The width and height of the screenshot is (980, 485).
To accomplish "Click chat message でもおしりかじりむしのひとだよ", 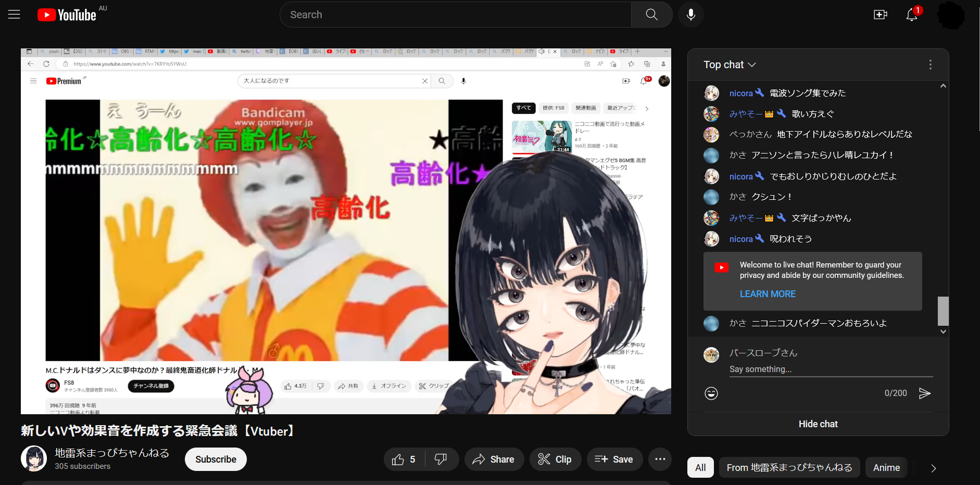I will [x=833, y=176].
